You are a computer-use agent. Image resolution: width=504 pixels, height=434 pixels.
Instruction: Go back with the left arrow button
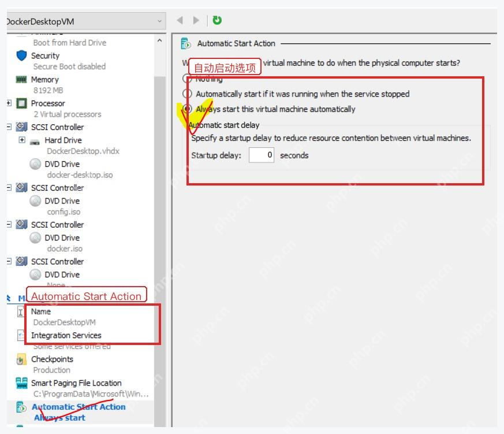(x=180, y=20)
